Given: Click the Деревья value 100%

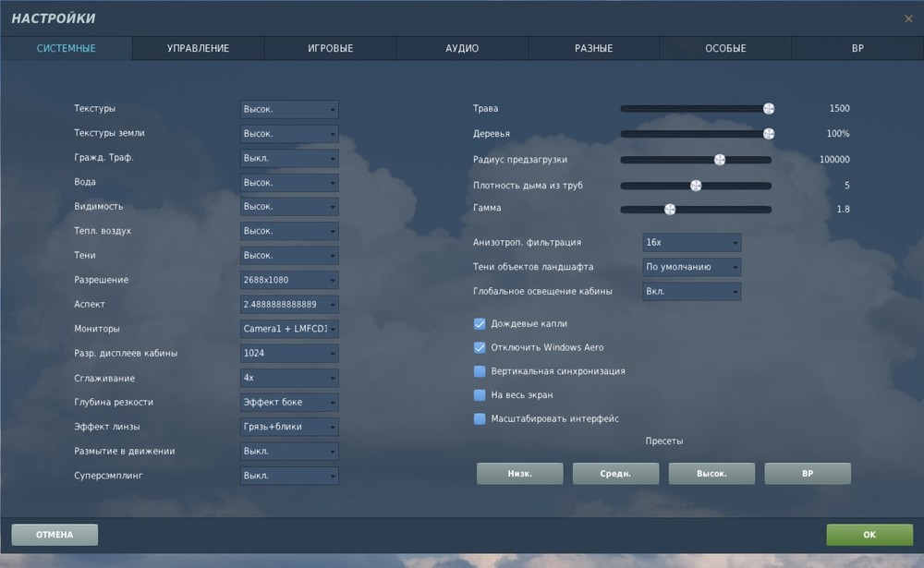Looking at the screenshot, I should click(838, 134).
